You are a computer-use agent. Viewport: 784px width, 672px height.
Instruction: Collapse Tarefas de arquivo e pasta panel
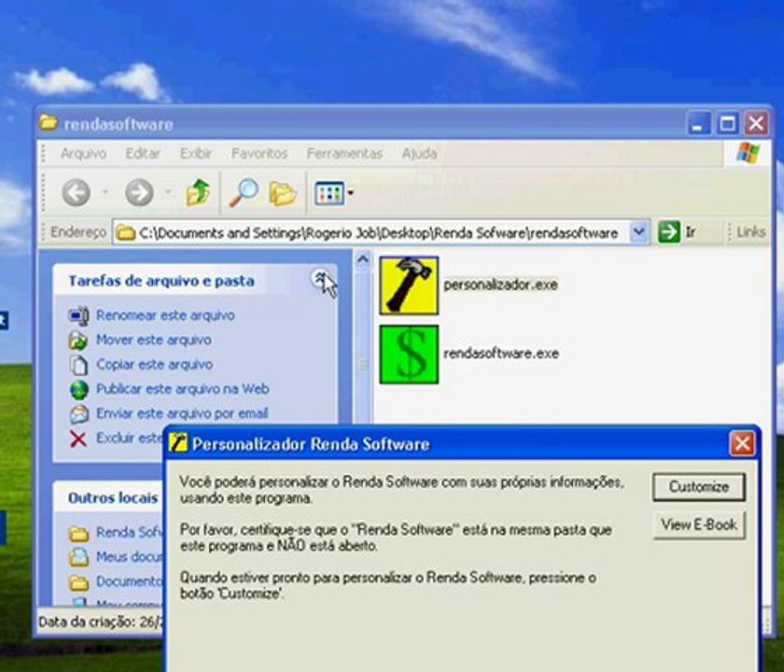pos(320,278)
